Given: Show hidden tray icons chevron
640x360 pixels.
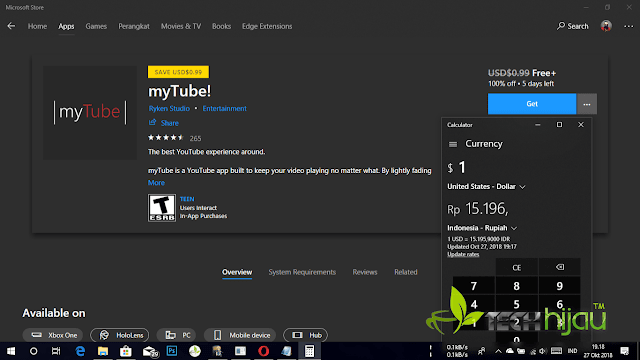Looking at the screenshot, I should pyautogui.click(x=498, y=351).
